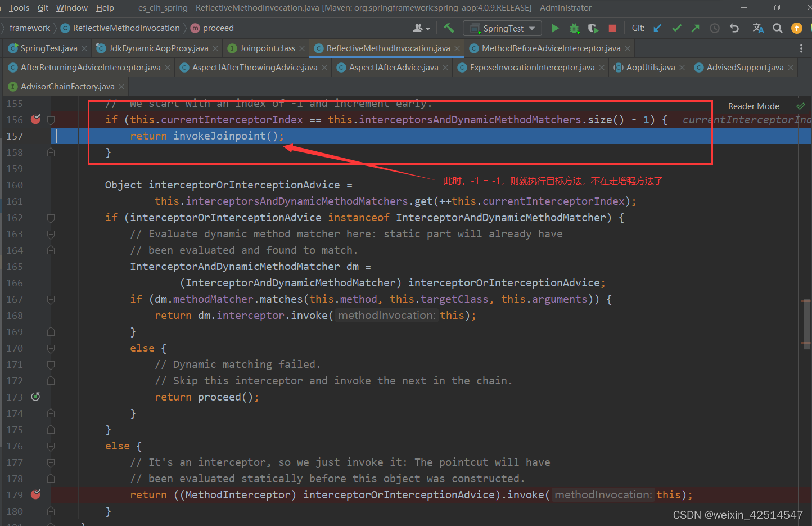
Task: Click the orange IDE update icon
Action: (x=797, y=28)
